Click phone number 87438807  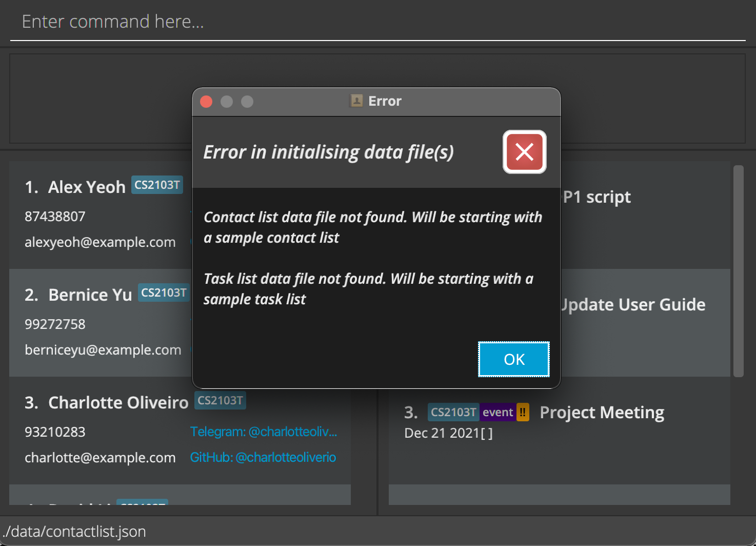pos(55,216)
